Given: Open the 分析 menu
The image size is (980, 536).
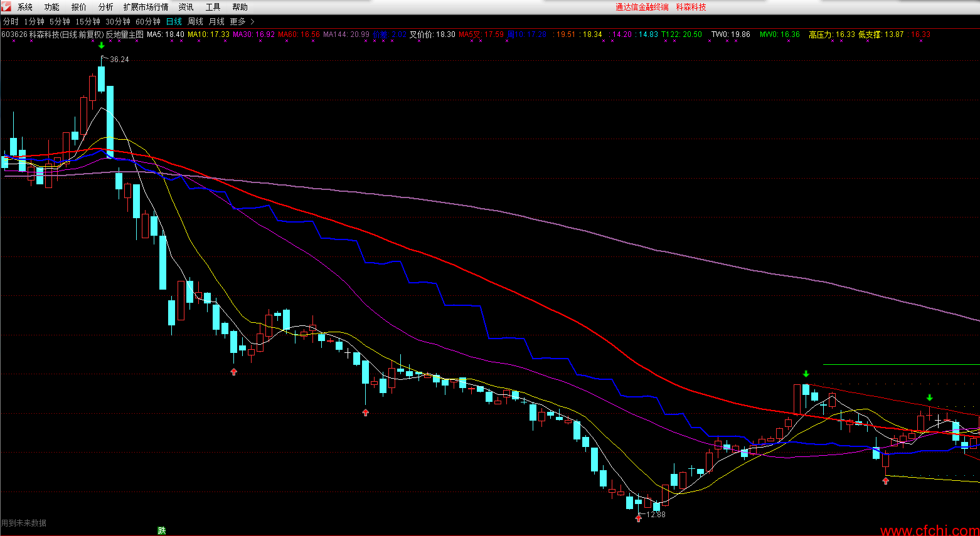Looking at the screenshot, I should pos(106,8).
